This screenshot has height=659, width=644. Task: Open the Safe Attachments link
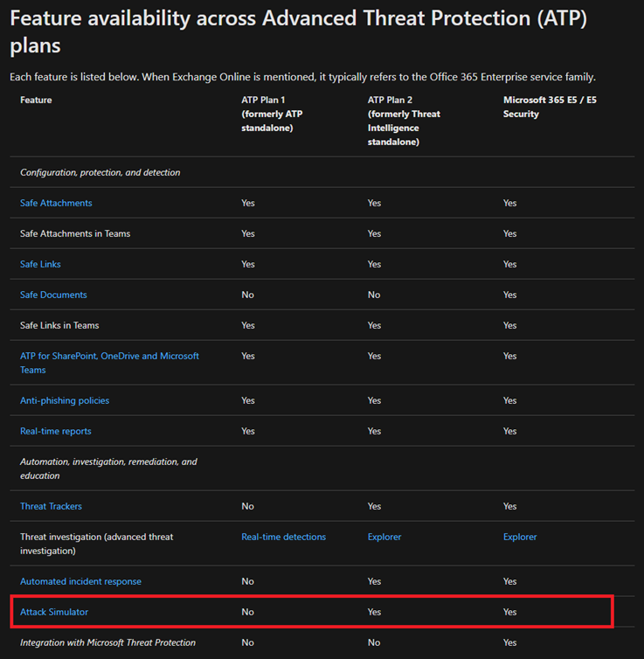coord(56,203)
